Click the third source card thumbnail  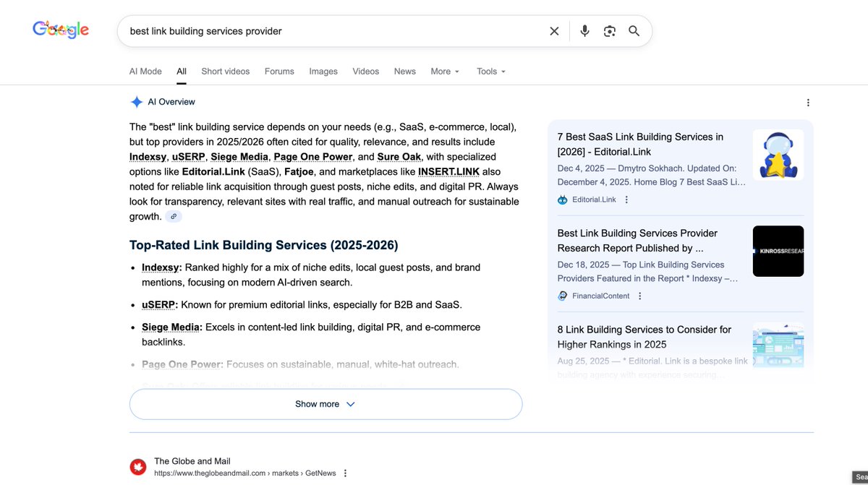click(778, 347)
